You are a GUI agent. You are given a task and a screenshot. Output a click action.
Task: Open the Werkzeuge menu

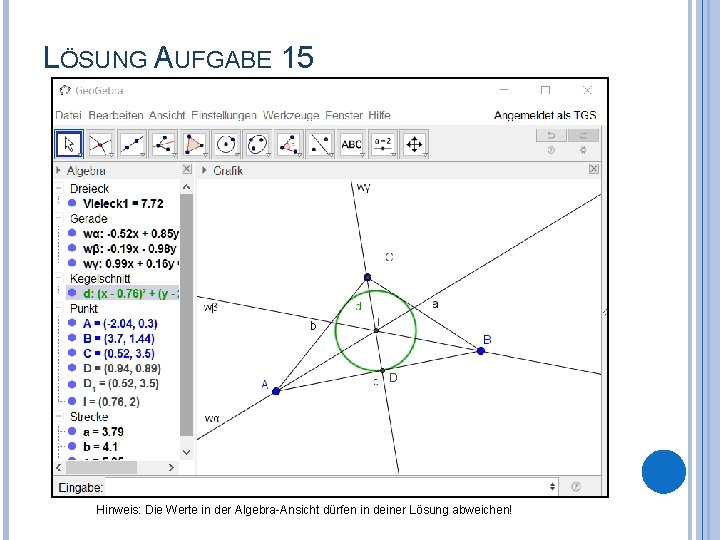pyautogui.click(x=291, y=115)
